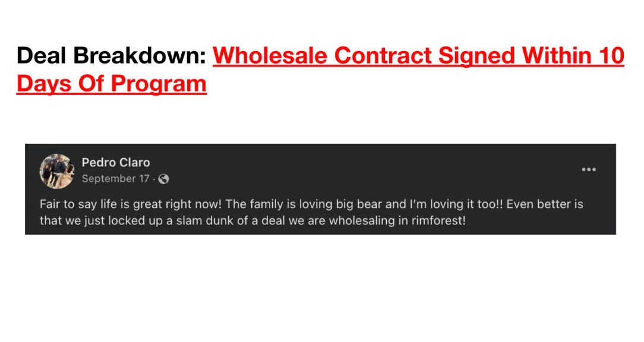Click the globe public visibility icon
The width and height of the screenshot is (644, 342).
(x=163, y=179)
